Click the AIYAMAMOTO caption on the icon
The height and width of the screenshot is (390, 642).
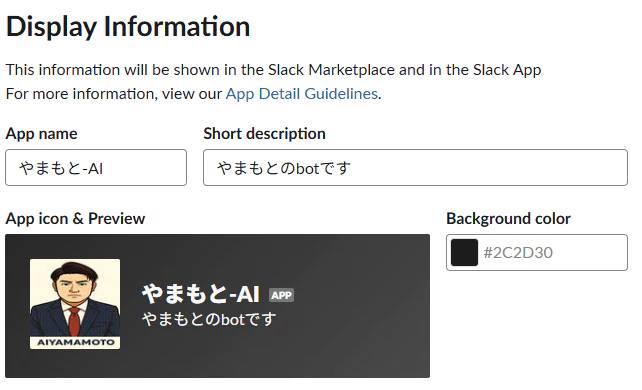(75, 342)
